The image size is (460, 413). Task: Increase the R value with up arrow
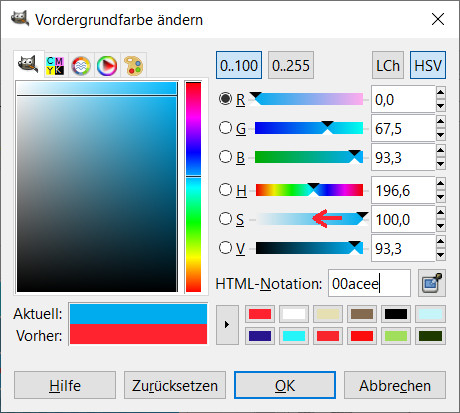coord(441,92)
